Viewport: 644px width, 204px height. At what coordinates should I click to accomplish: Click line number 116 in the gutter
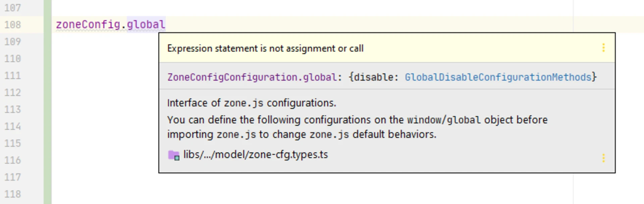point(13,160)
